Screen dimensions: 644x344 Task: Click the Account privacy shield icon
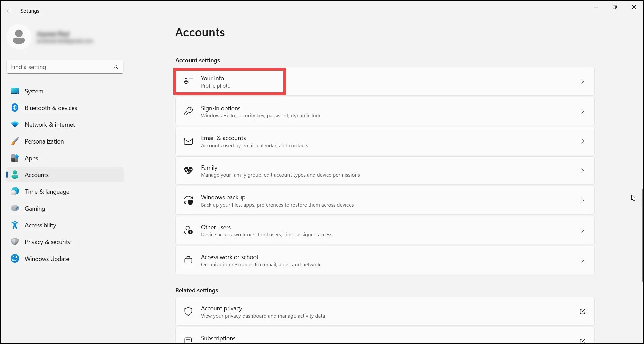coord(189,311)
